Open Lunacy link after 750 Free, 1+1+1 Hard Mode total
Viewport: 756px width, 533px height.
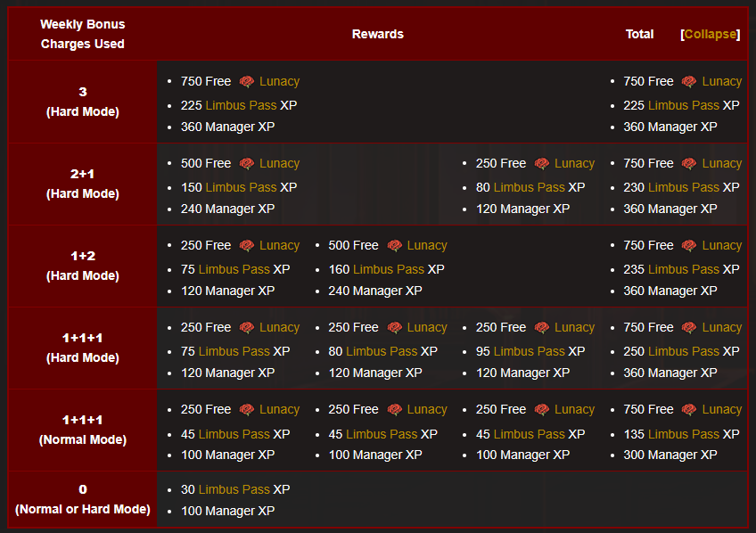[722, 327]
